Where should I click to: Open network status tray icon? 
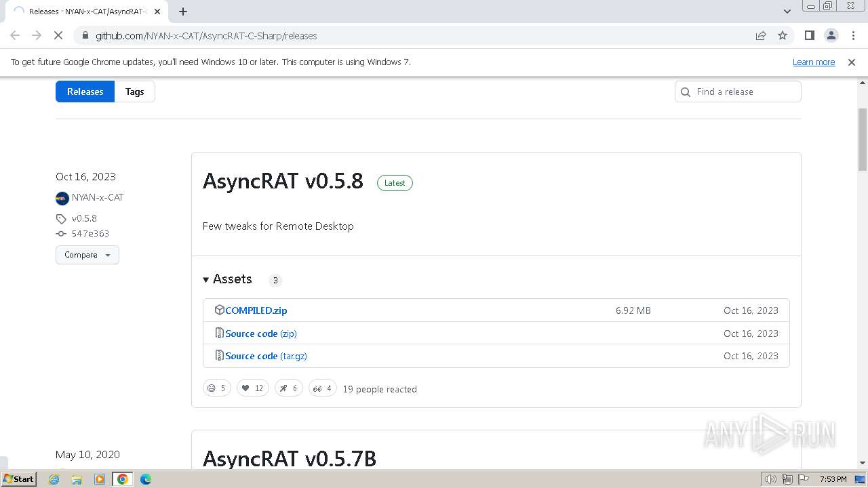click(787, 479)
